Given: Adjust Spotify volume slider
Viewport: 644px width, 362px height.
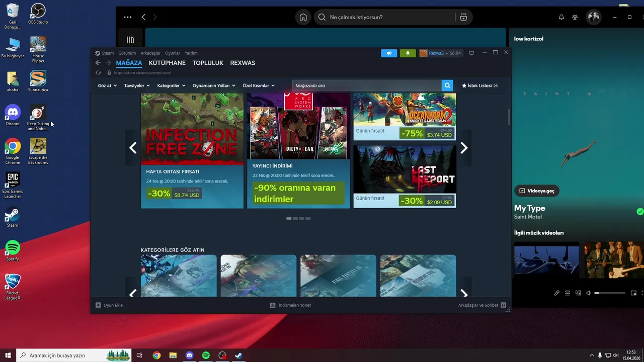Looking at the screenshot, I should [x=610, y=293].
